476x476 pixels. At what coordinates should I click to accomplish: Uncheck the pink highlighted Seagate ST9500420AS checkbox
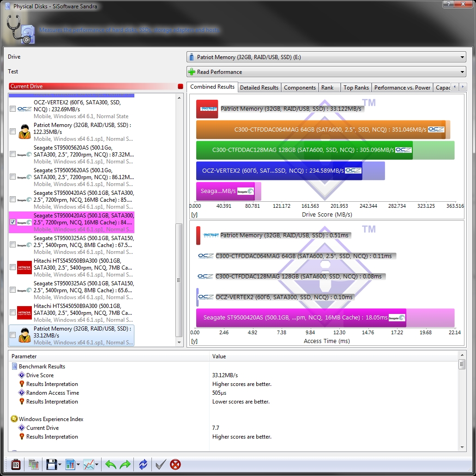12,222
